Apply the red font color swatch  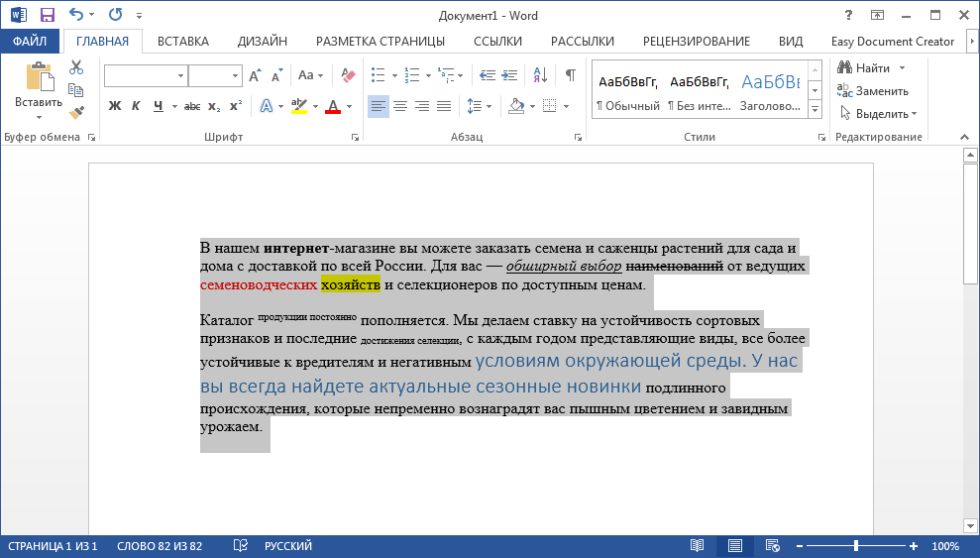[333, 106]
